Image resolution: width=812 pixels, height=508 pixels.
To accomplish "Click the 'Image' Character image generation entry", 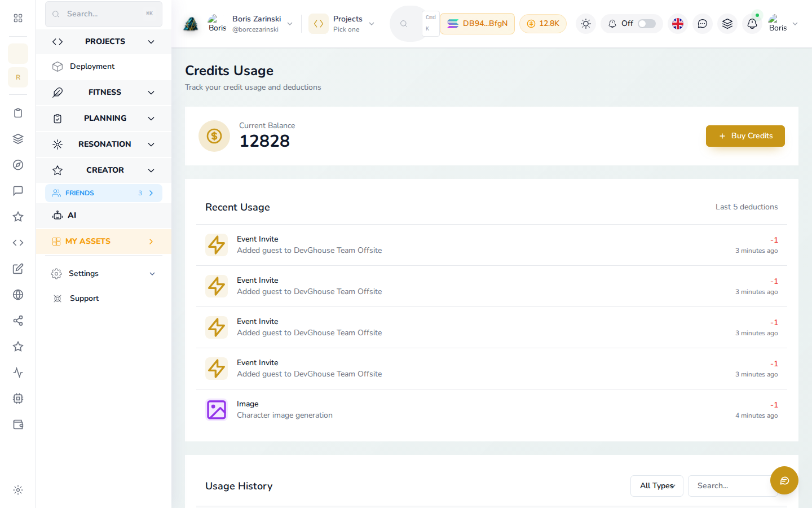I will tap(492, 410).
